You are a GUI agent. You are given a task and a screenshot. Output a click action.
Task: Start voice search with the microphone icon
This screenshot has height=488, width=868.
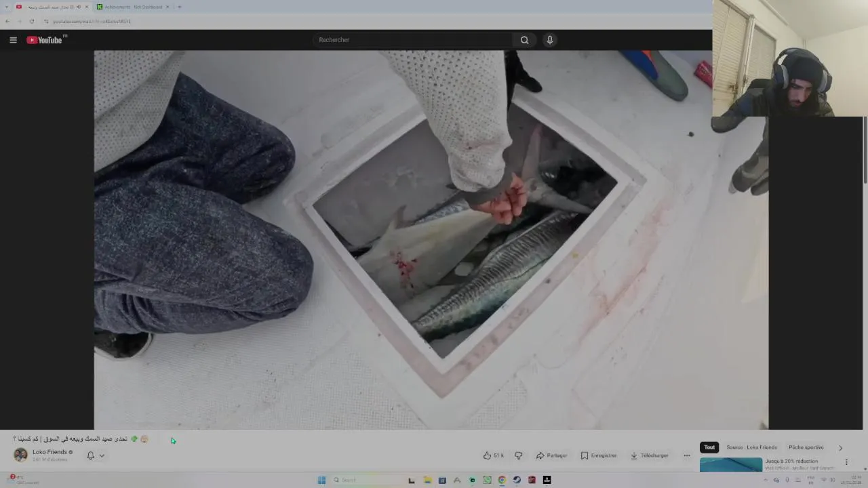point(550,40)
